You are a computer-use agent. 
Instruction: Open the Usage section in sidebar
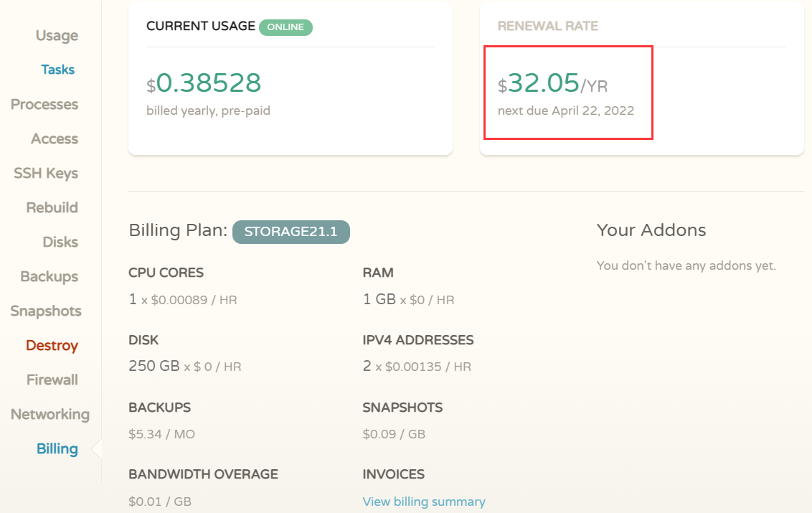pyautogui.click(x=57, y=36)
